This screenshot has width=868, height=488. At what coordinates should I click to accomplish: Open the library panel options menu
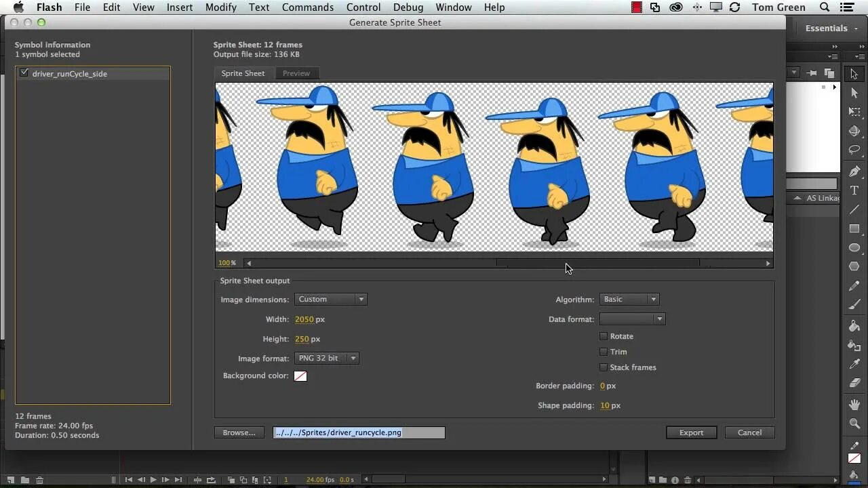coord(834,57)
